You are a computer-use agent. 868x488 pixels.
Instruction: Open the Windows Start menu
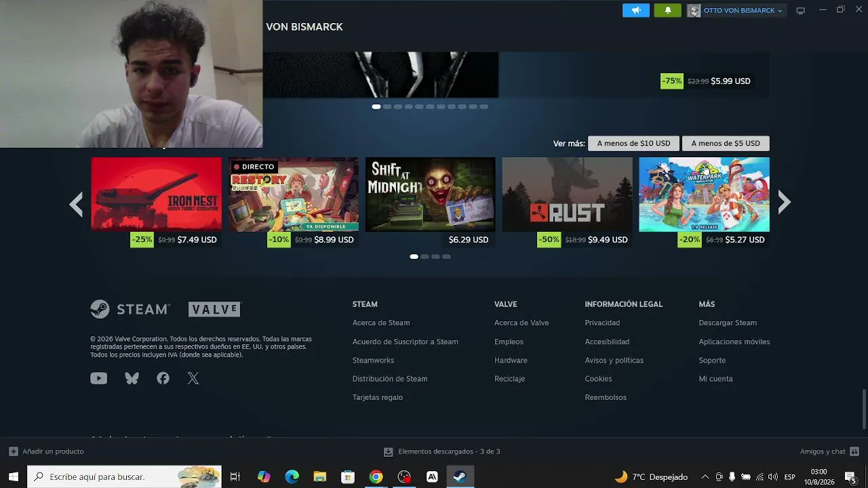pyautogui.click(x=13, y=476)
